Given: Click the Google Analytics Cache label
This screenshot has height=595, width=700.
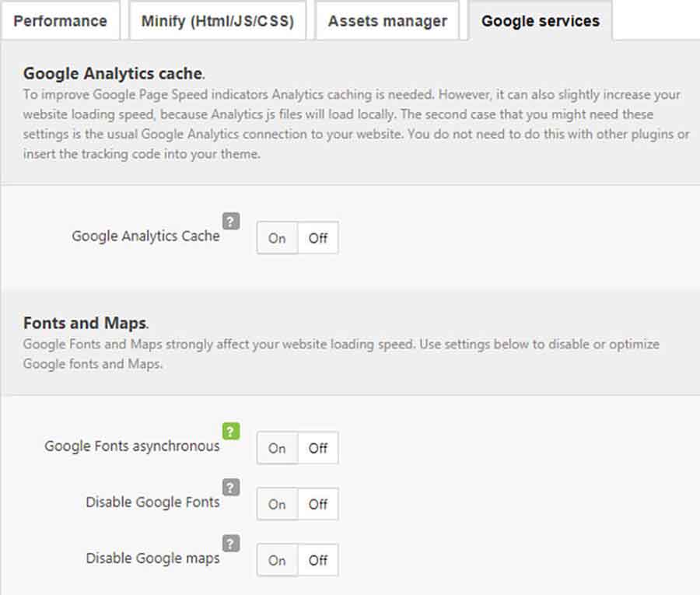Looking at the screenshot, I should pos(145,236).
